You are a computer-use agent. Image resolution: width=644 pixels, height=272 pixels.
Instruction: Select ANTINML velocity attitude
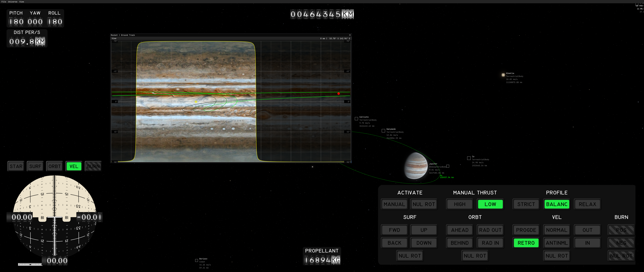(x=557, y=243)
